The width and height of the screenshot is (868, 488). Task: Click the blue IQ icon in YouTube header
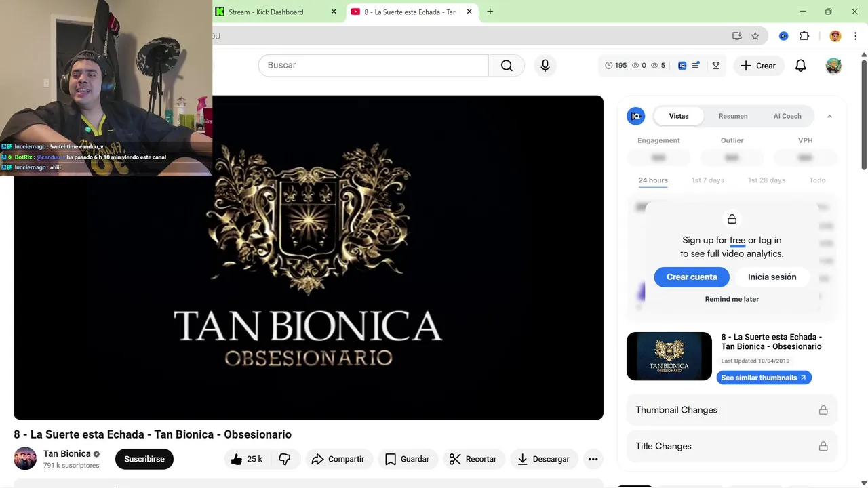point(682,66)
